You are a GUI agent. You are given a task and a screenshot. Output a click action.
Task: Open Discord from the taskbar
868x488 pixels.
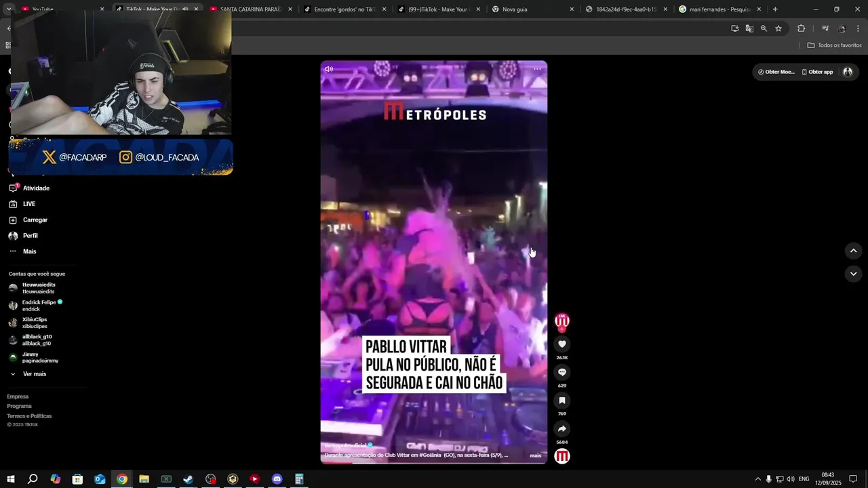[x=277, y=479]
